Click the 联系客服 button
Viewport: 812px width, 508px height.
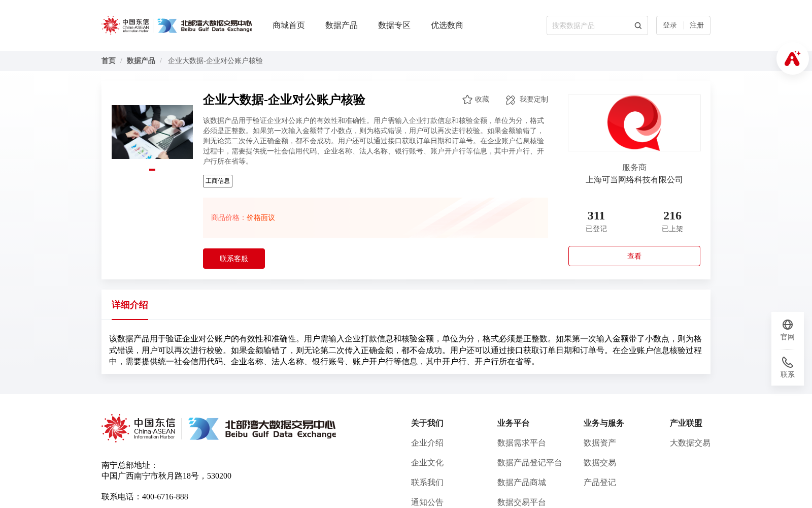coord(234,259)
